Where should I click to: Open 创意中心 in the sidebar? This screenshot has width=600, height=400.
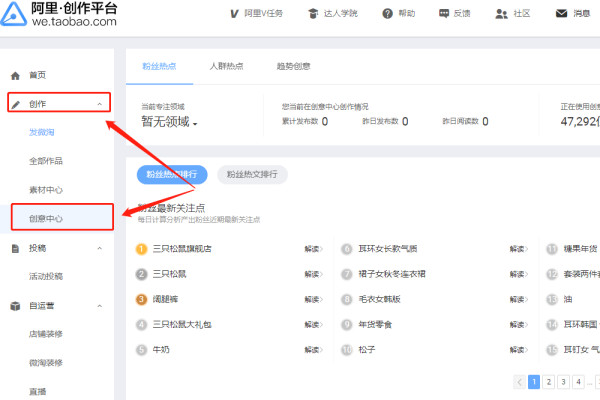46,217
